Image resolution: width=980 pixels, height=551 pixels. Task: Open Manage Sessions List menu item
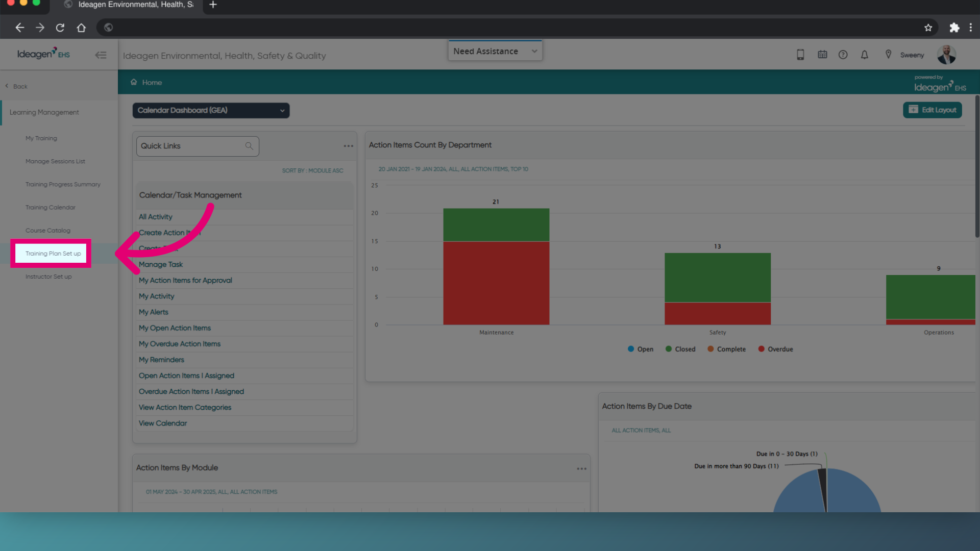55,161
